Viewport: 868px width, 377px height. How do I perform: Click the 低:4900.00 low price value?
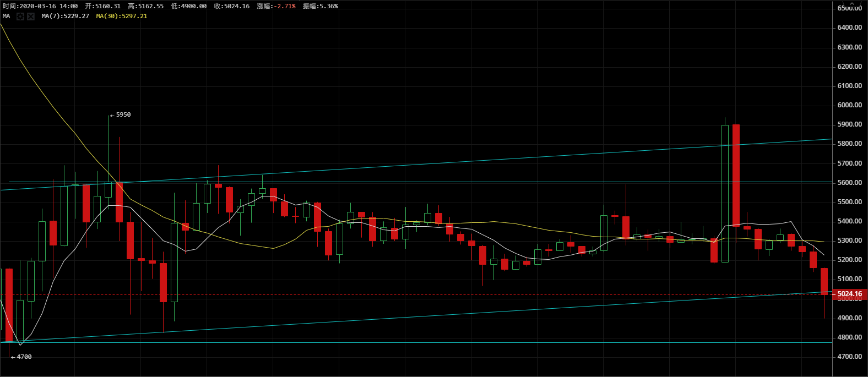tap(189, 6)
